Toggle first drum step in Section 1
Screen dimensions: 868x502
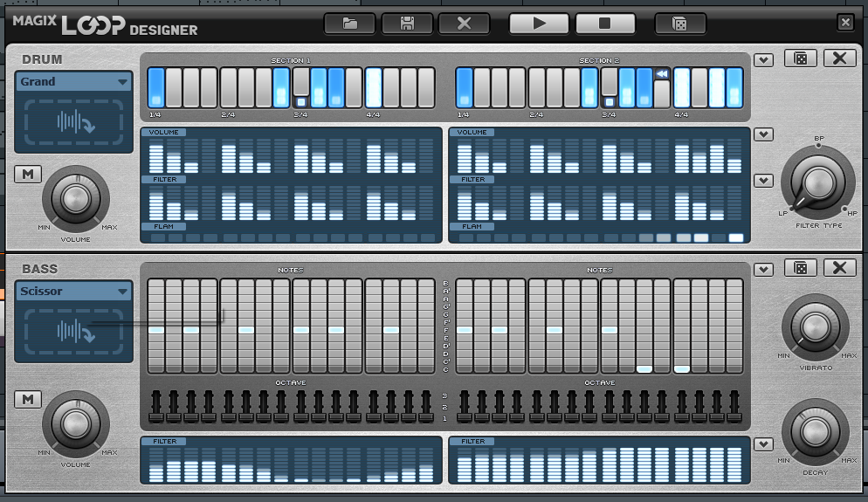155,86
